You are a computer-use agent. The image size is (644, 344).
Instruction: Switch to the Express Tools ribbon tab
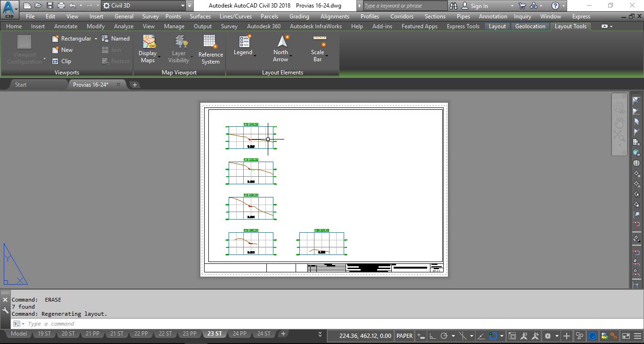(463, 26)
